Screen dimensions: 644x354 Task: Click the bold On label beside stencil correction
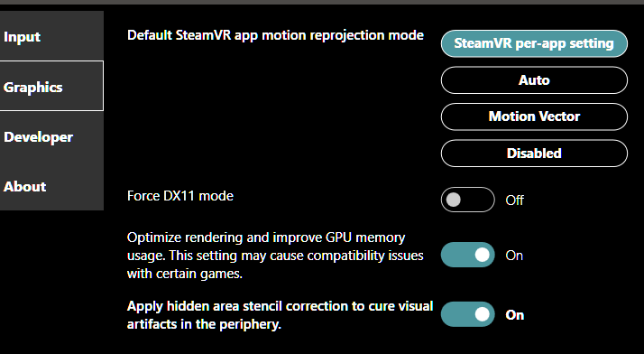515,315
